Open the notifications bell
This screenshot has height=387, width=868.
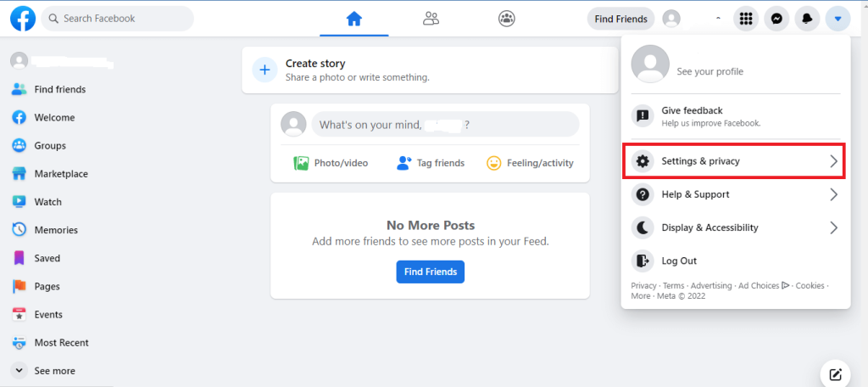point(807,19)
